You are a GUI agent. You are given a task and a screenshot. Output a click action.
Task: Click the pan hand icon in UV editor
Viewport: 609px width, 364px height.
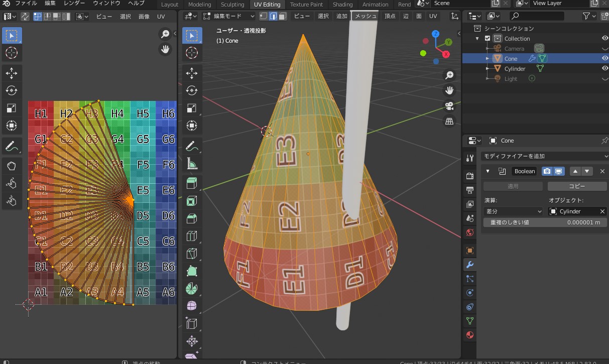point(165,49)
